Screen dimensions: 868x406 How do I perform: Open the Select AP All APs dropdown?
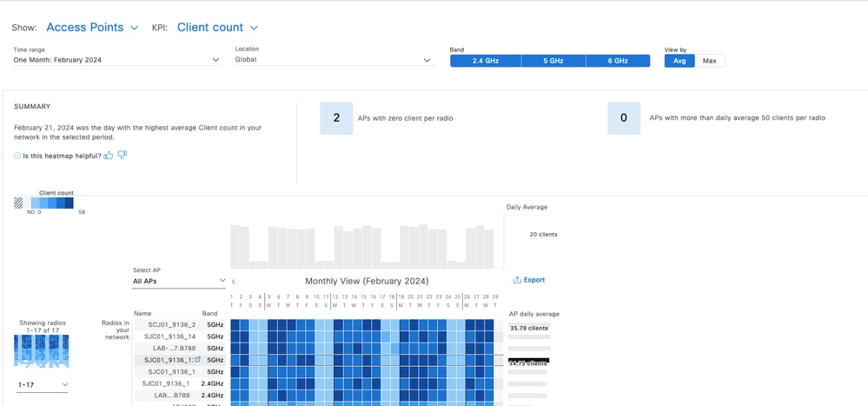click(179, 282)
